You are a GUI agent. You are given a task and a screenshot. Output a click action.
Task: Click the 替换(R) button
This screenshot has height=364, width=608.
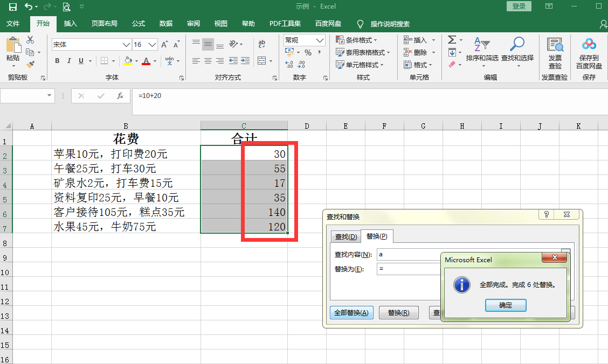tap(399, 312)
